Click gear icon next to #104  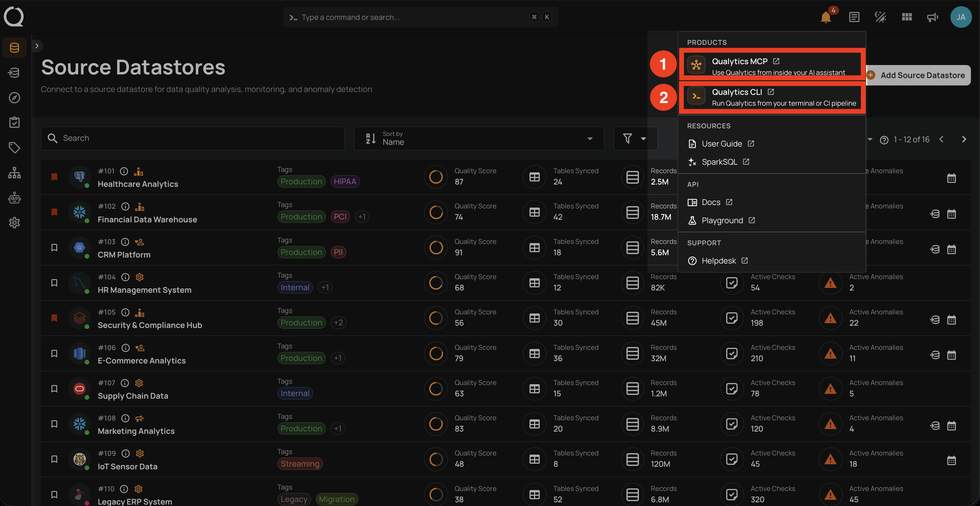(x=140, y=277)
